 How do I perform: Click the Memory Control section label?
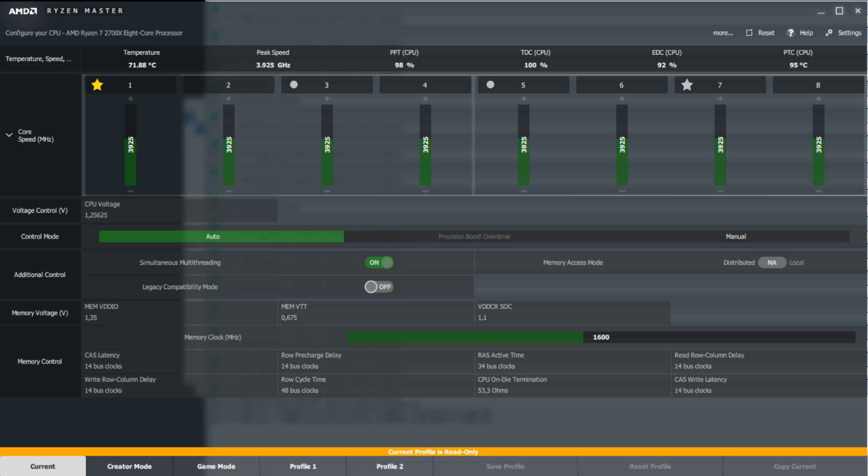39,361
